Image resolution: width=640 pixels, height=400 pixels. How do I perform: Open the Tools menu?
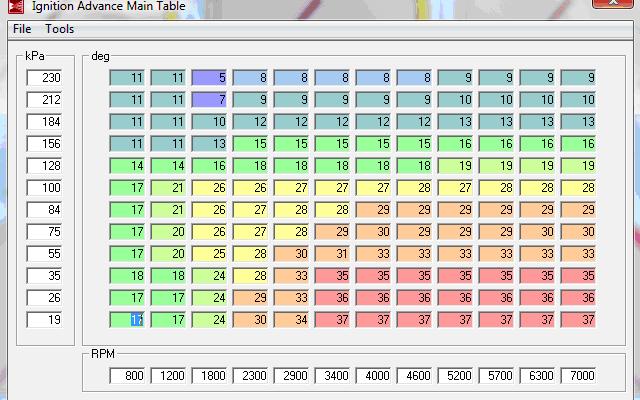click(x=60, y=29)
